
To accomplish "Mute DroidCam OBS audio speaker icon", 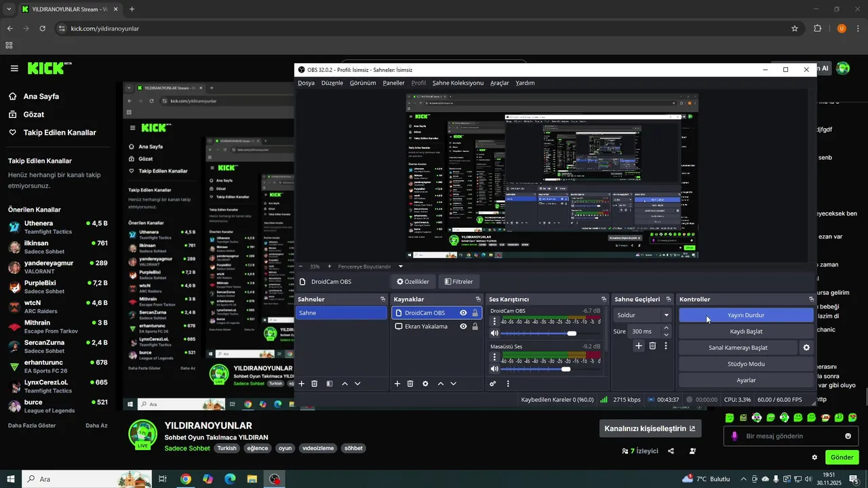I will 494,333.
